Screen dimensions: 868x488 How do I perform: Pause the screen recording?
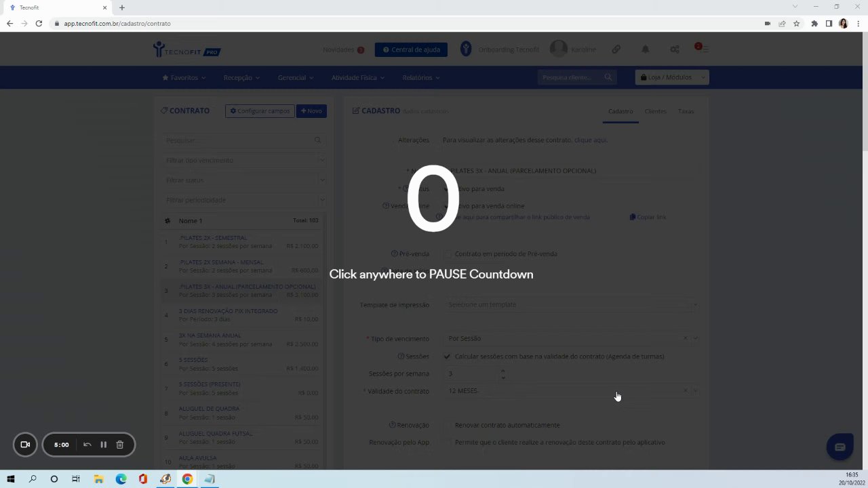click(x=104, y=445)
